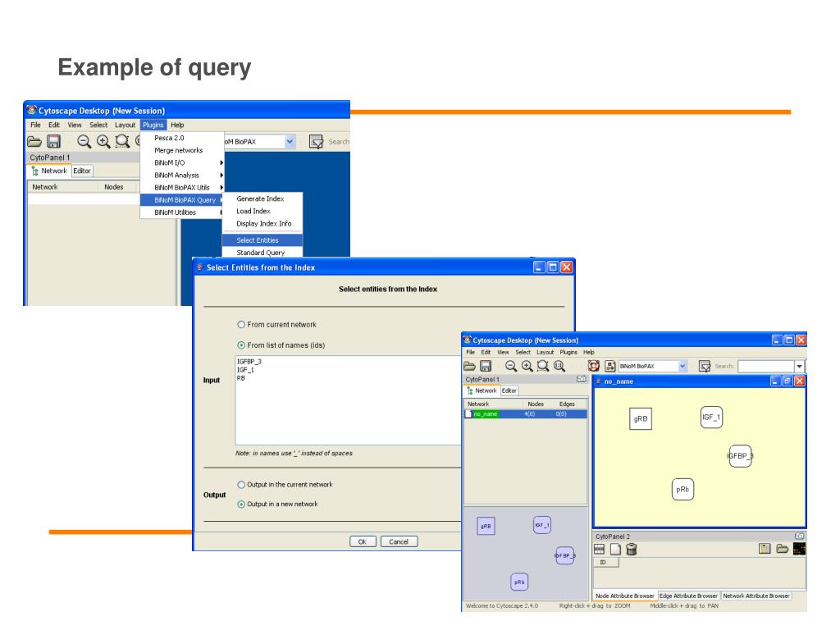Screen dimensions: 840x630
Task: Select IGF_1 node in yellow network view
Action: coord(711,418)
